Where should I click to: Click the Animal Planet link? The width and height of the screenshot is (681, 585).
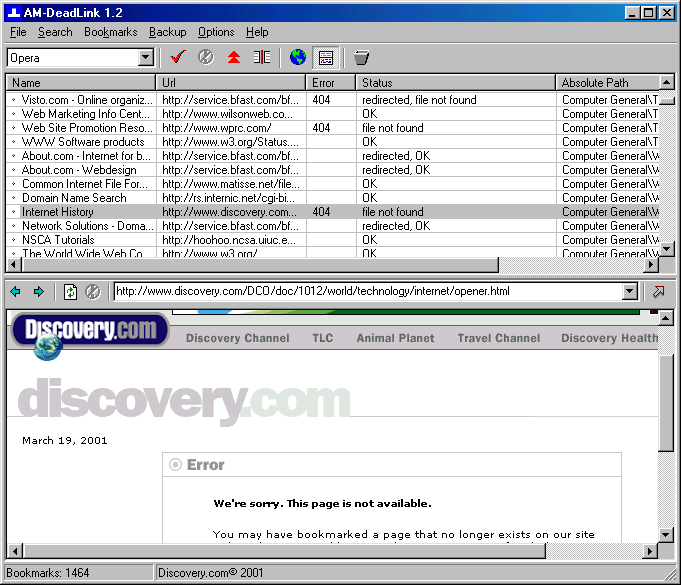[395, 338]
